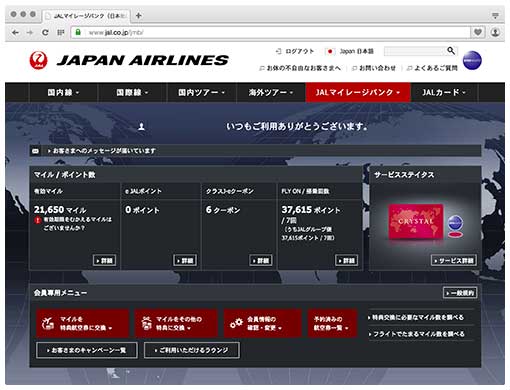Click the JAPAN AIRLINES wordmark
Screen dimensions: 510x390
[143, 60]
